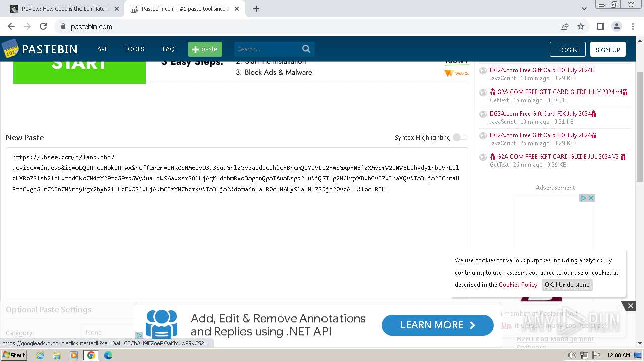Click the New Paste heading text
Viewport: 644px width, 362px height.
[25, 137]
